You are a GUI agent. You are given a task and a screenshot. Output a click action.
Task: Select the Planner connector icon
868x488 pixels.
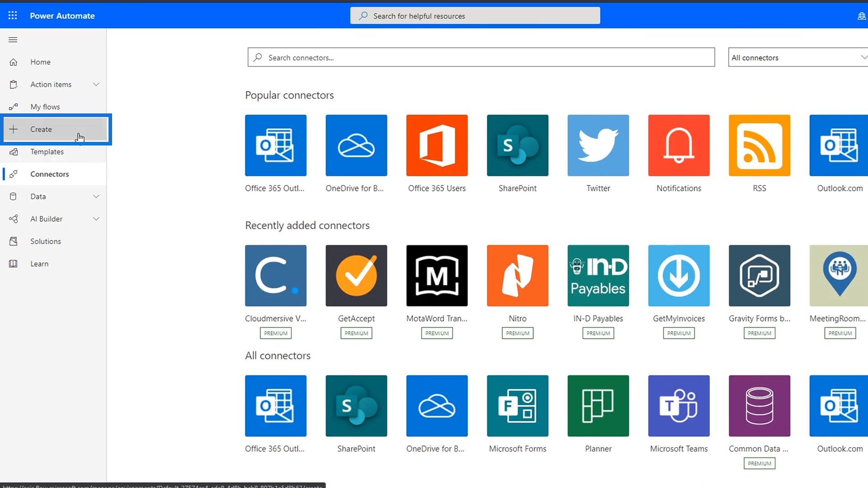click(598, 406)
